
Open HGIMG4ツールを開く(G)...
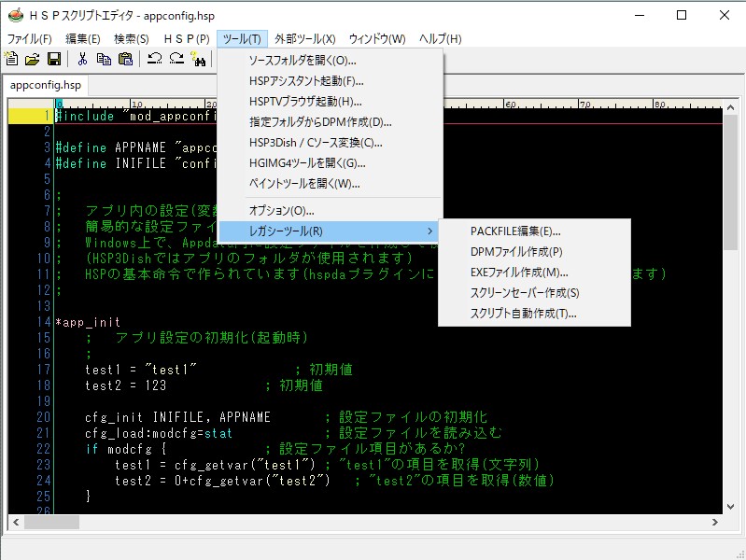tap(331, 162)
